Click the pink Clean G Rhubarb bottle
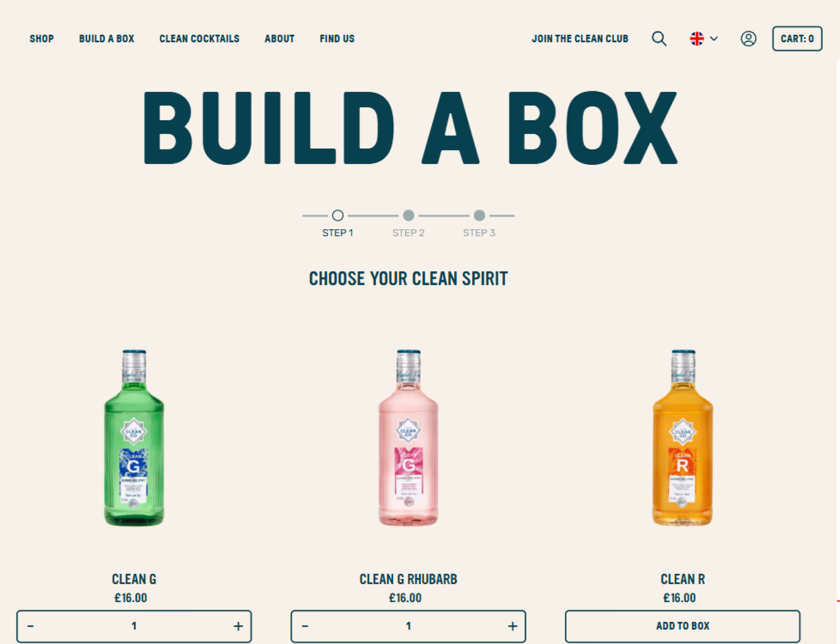Viewport: 840px width, 644px height. pyautogui.click(x=408, y=437)
